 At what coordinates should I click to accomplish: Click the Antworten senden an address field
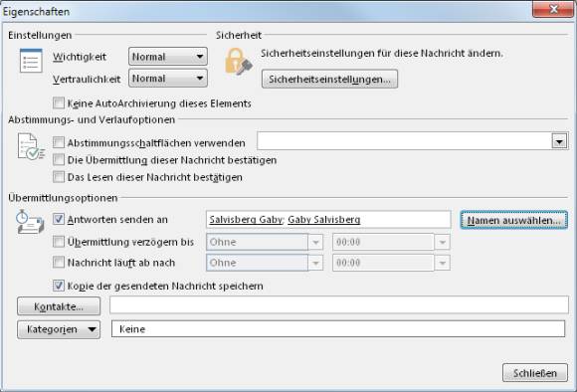(x=328, y=220)
